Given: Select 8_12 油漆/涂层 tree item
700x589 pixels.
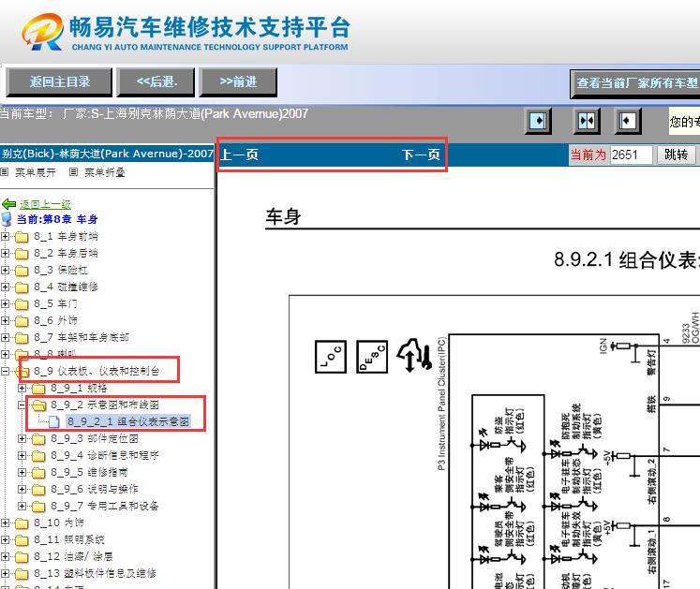Looking at the screenshot, I should (x=73, y=556).
